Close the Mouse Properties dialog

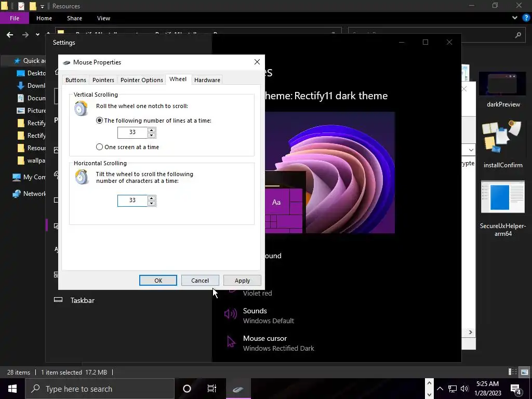(257, 62)
